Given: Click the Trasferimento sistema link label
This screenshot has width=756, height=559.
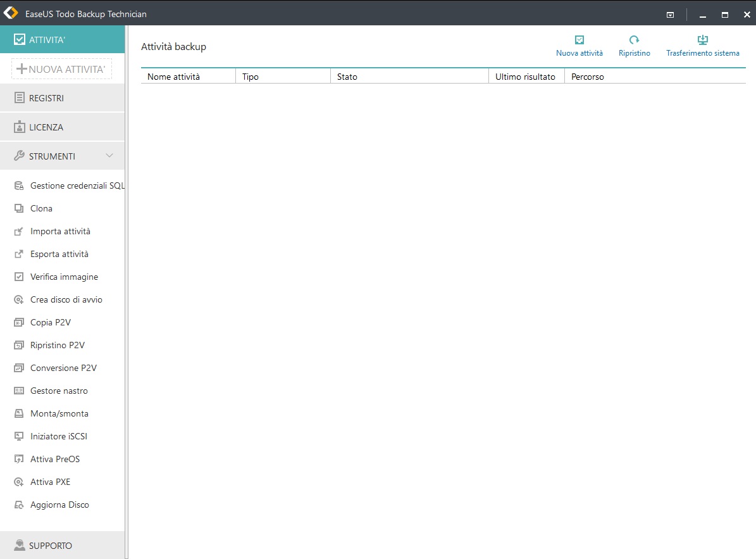Looking at the screenshot, I should 703,53.
